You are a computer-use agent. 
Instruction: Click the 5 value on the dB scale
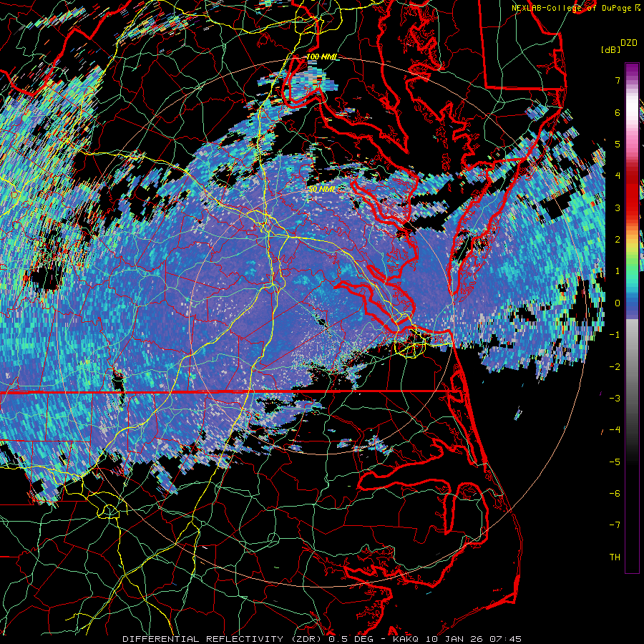pyautogui.click(x=618, y=144)
